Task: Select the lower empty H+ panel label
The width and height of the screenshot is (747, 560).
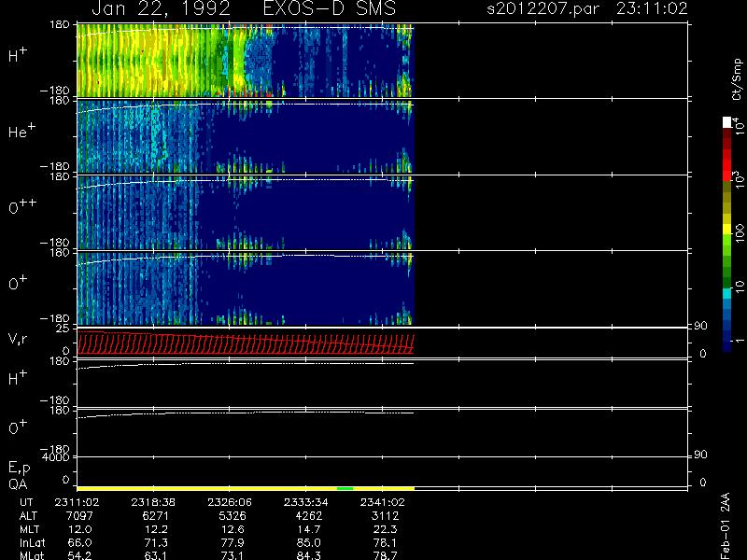Action: (18, 378)
